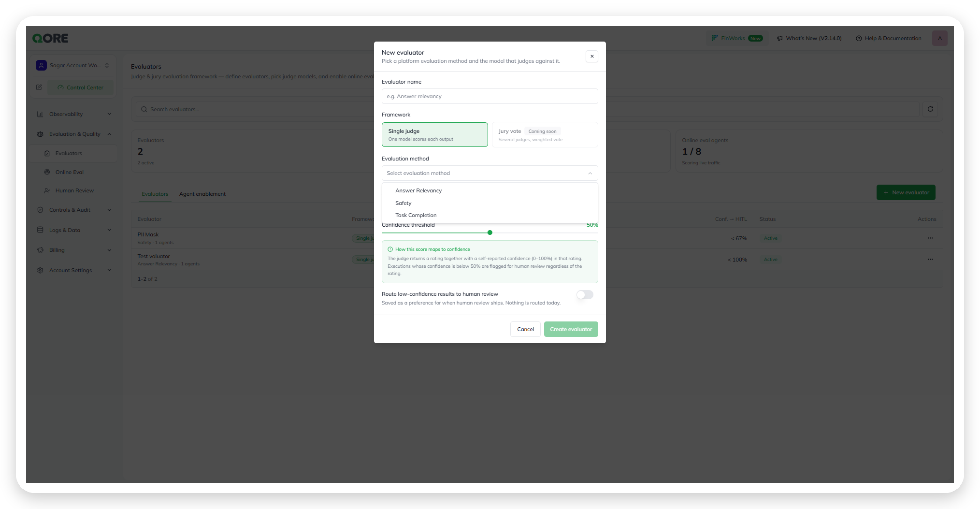The image size is (980, 509).
Task: Open the user avatar A menu
Action: click(x=939, y=38)
